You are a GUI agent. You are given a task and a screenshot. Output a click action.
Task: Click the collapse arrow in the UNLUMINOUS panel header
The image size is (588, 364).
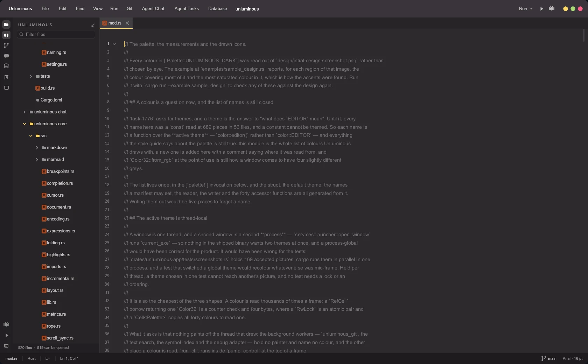(93, 25)
